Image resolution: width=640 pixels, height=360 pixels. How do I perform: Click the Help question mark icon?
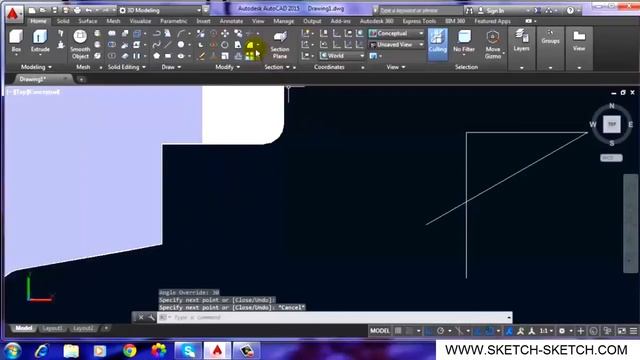(x=570, y=10)
